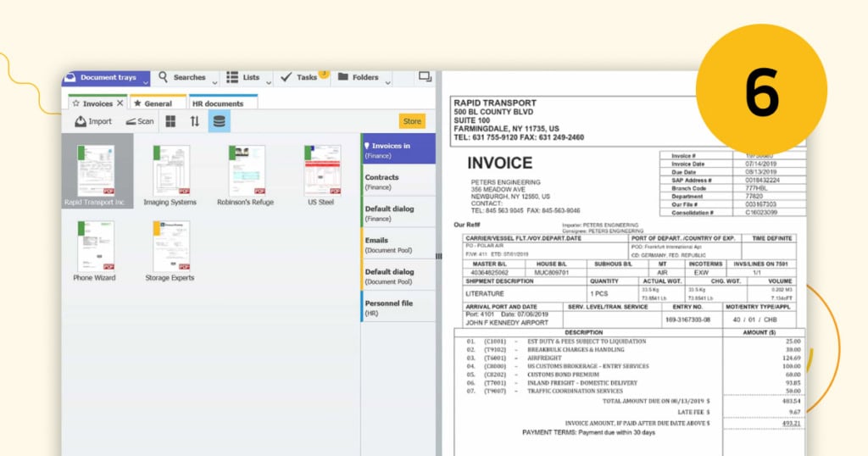
Task: Select Personnel file (HR) store dialog
Action: tap(398, 307)
